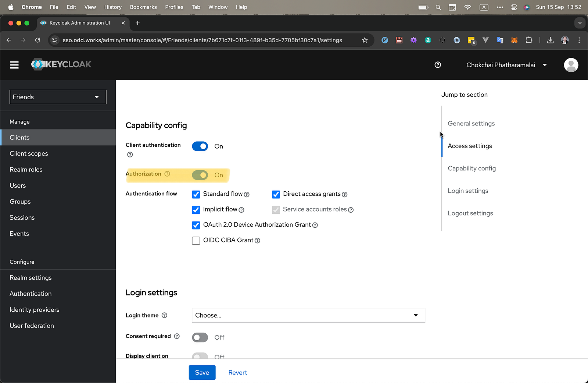Go to Realm roles
Screen dimensions: 588x383
point(58,170)
